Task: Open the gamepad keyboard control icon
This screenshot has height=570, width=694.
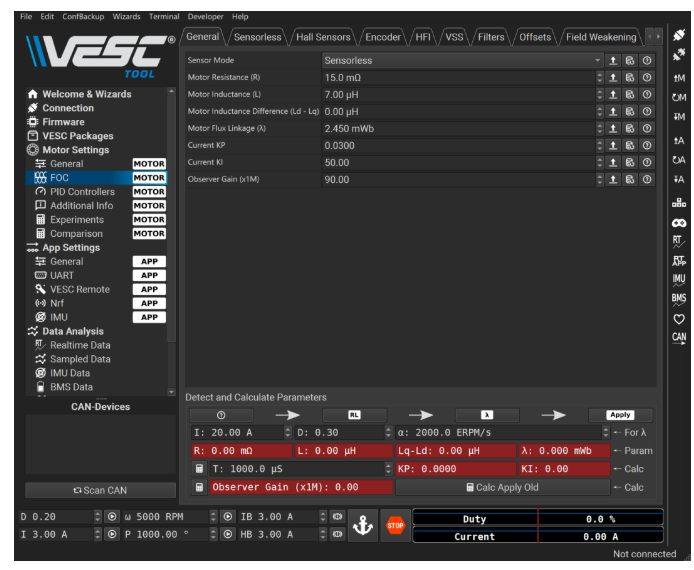Action: 679,222
